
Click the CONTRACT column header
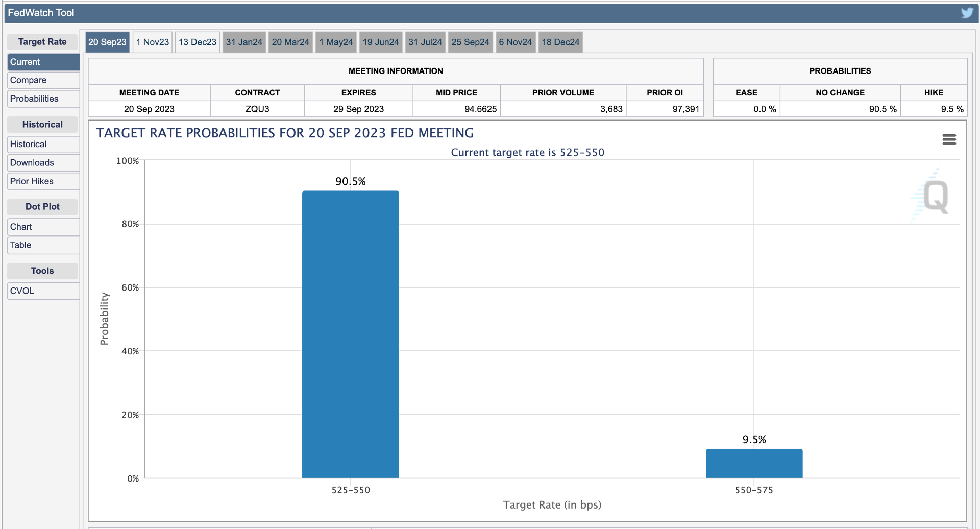pyautogui.click(x=257, y=92)
